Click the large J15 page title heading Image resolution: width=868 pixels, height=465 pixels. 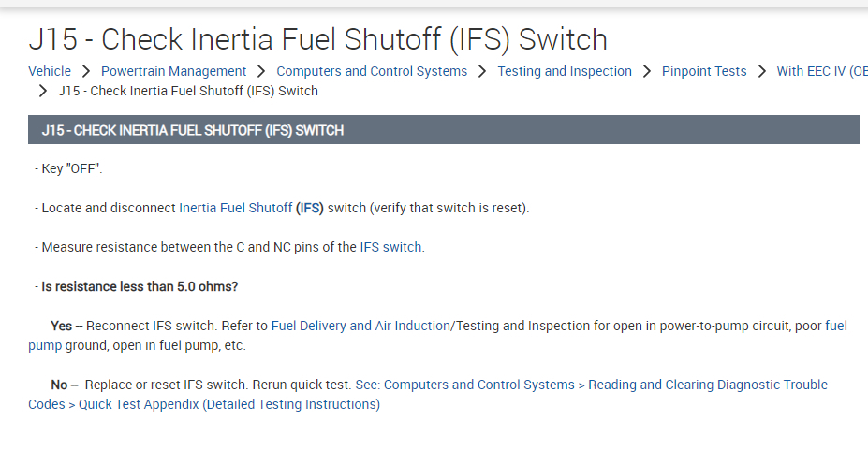[x=317, y=39]
